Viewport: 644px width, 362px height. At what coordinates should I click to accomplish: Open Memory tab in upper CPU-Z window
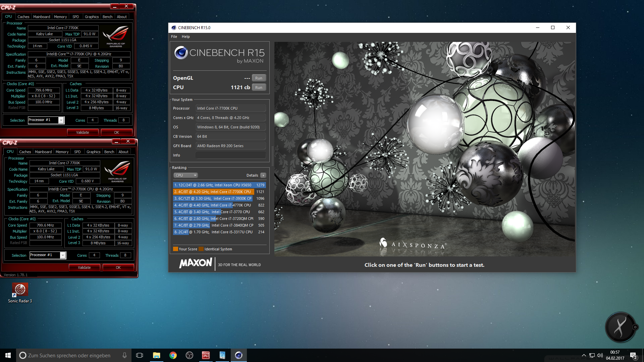click(x=60, y=17)
